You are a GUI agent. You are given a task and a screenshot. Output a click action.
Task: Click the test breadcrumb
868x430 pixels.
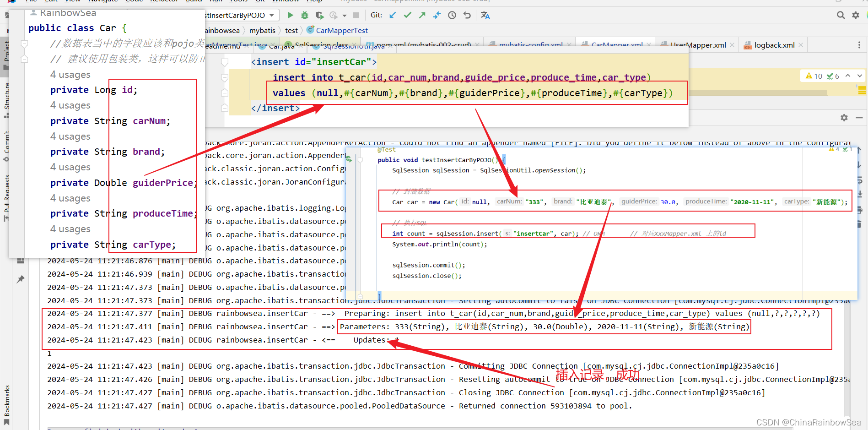[x=291, y=30]
